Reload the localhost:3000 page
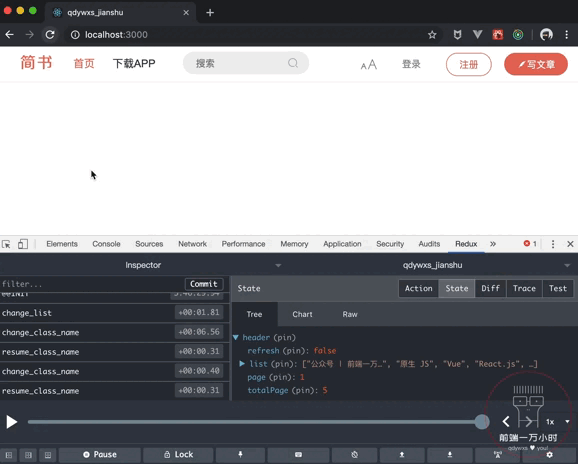Viewport: 578px width, 464px height. point(50,35)
